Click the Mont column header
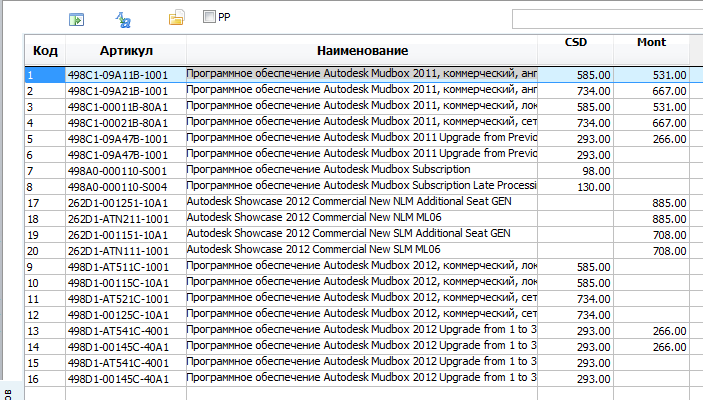This screenshot has width=703, height=400. pos(651,42)
